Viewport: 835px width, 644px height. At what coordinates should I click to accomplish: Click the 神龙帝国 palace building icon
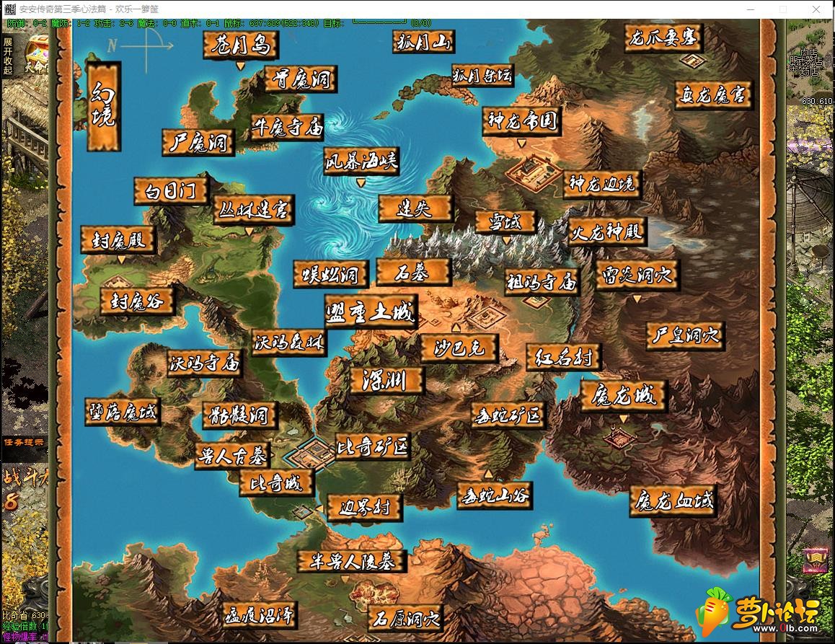[x=533, y=172]
